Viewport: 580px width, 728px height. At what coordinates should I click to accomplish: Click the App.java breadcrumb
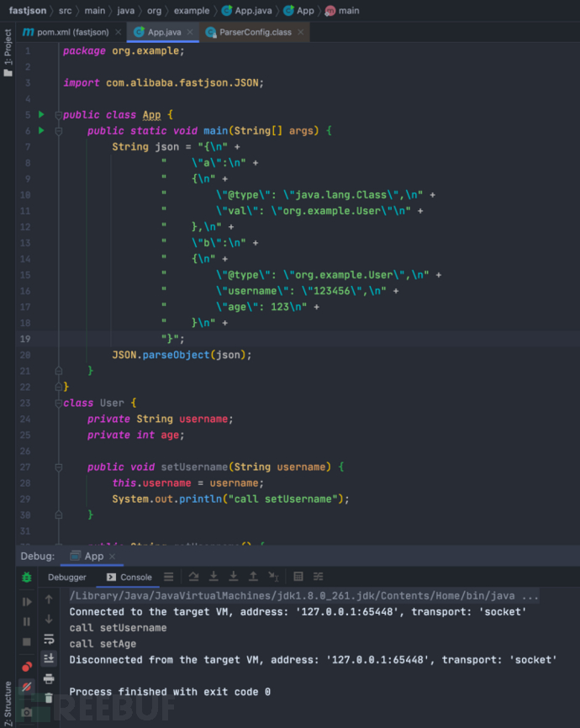(x=246, y=10)
